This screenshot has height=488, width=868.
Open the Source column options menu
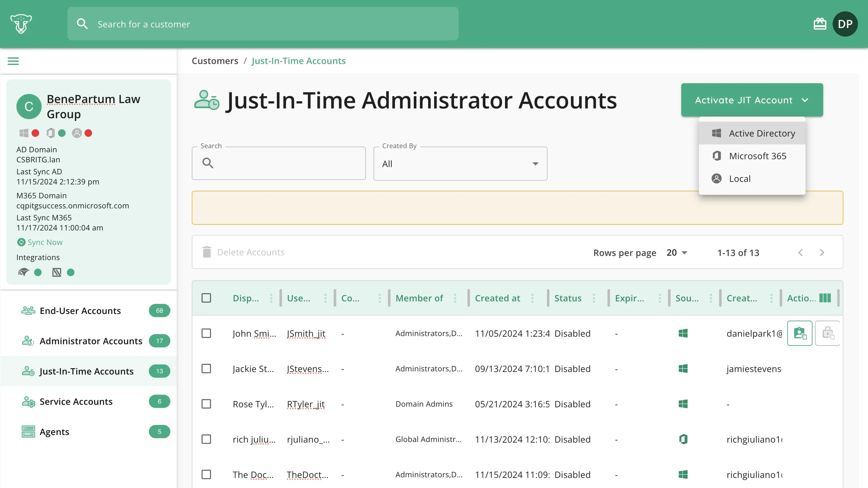(711, 298)
